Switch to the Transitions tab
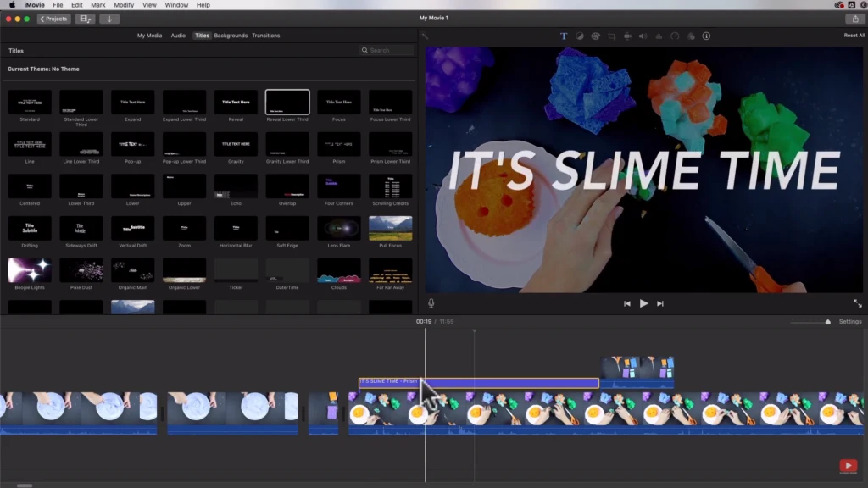 265,36
